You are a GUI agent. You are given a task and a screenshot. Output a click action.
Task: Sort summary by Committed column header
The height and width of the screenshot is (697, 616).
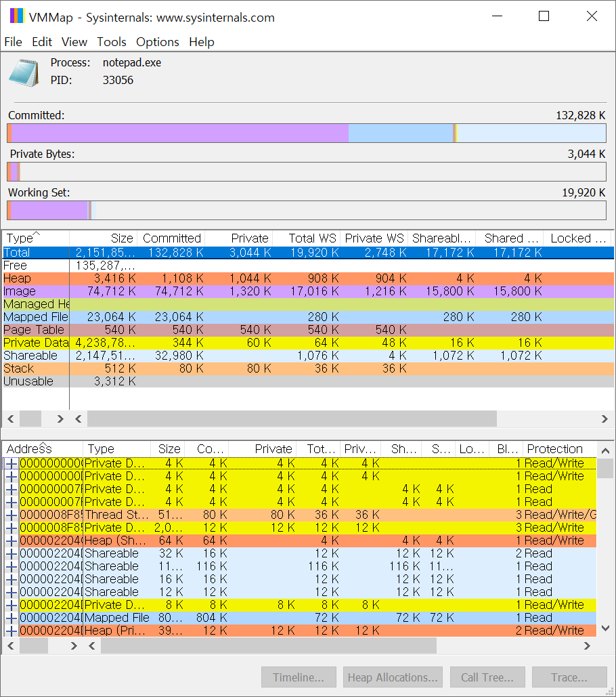[x=171, y=238]
